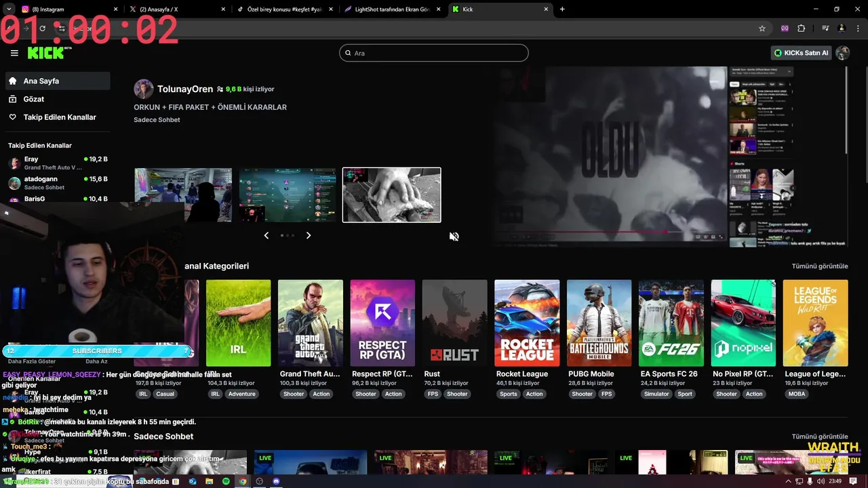Open the user avatar account menu
The image size is (868, 488).
pos(843,53)
